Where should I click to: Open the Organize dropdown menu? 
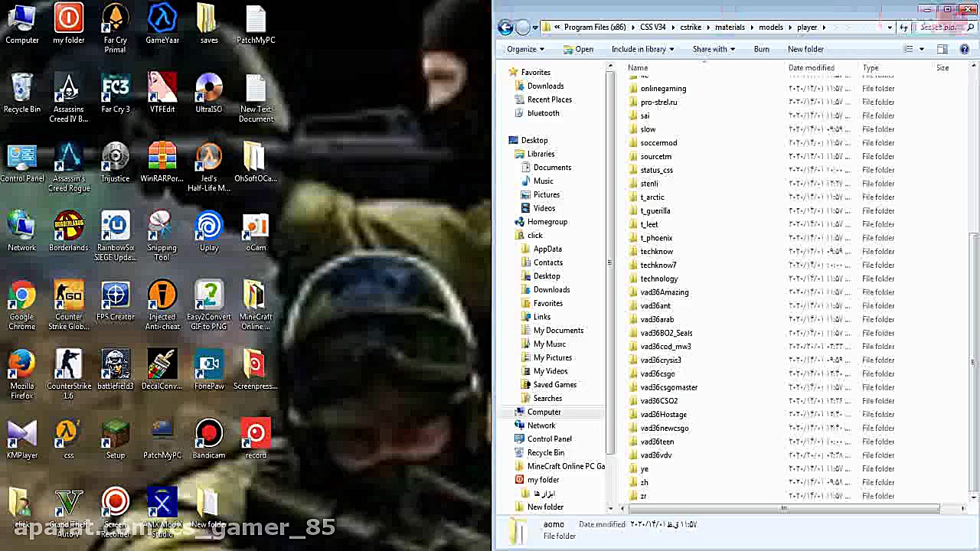coord(525,49)
